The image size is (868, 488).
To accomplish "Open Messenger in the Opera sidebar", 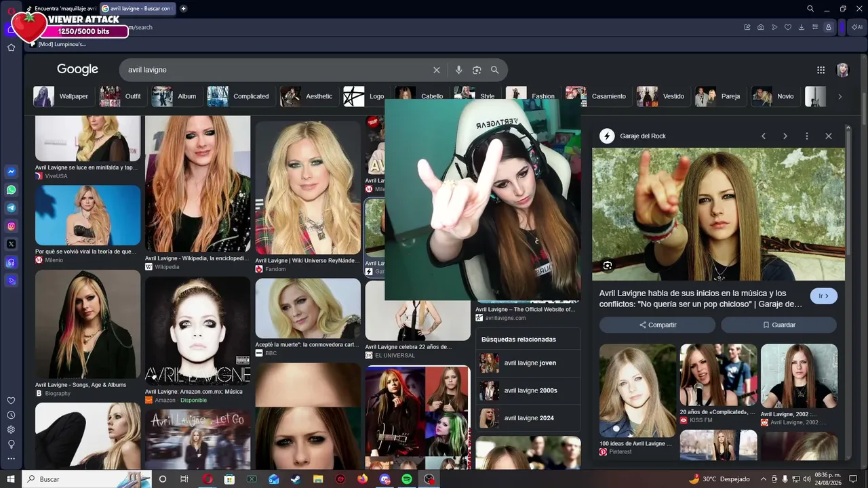I will (11, 172).
